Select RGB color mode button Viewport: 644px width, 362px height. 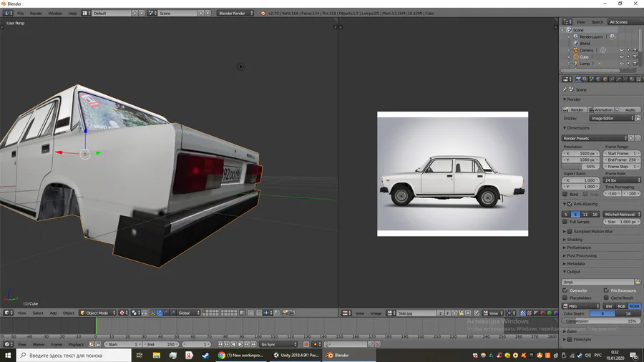coord(621,306)
